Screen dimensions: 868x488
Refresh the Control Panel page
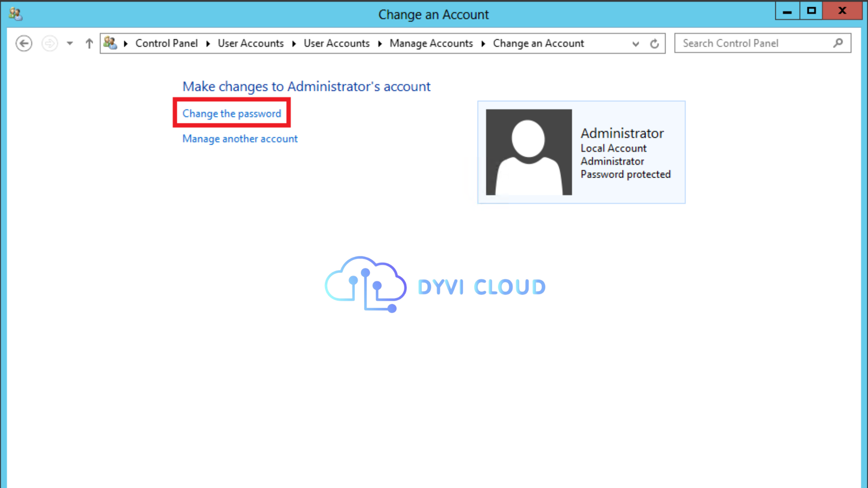coord(654,43)
